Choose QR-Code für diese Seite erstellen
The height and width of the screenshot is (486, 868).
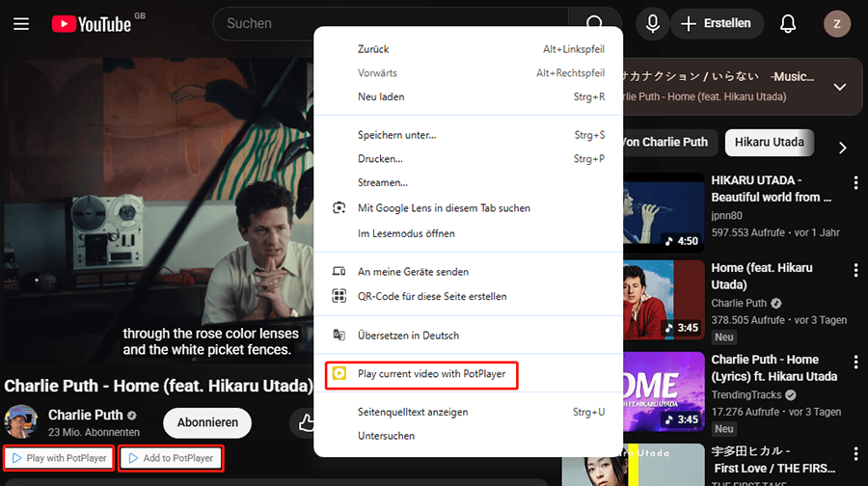point(469,297)
